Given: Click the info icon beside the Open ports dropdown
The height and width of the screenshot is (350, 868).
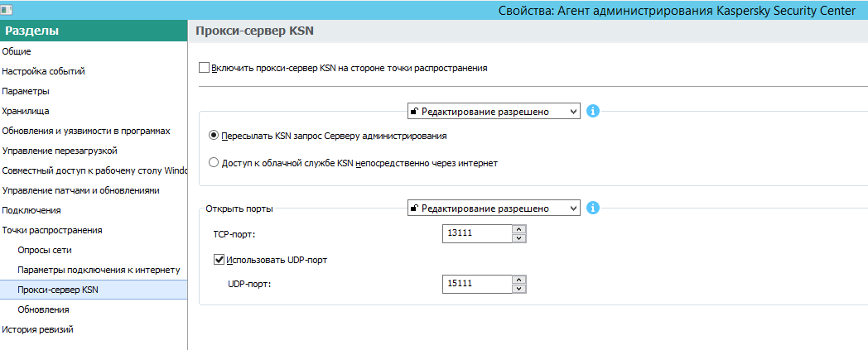Looking at the screenshot, I should [592, 209].
